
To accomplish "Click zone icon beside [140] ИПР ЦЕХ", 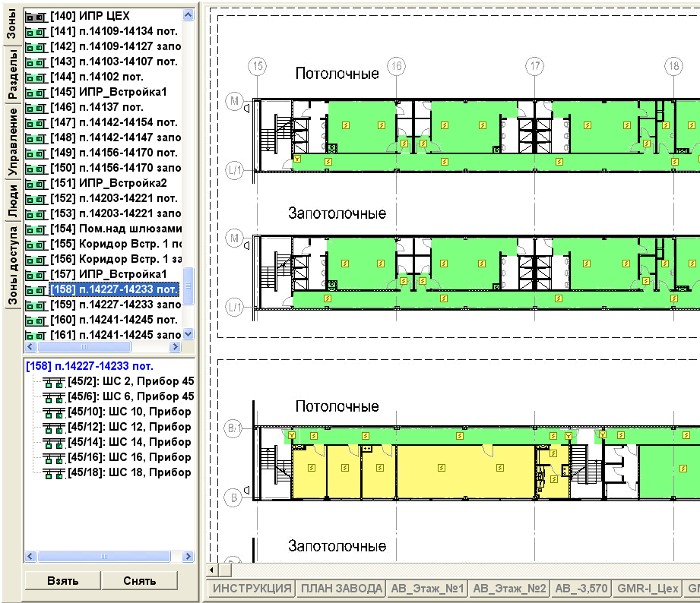I will pos(36,16).
